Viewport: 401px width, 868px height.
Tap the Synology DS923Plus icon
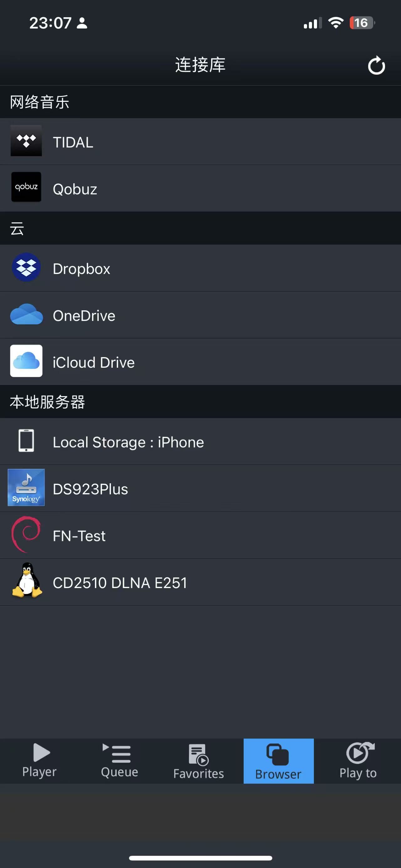pos(26,487)
